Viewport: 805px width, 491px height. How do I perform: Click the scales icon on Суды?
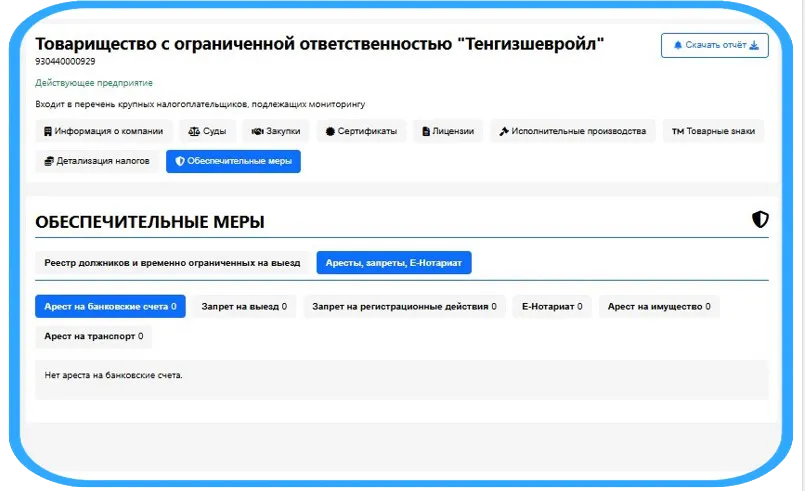coord(193,131)
